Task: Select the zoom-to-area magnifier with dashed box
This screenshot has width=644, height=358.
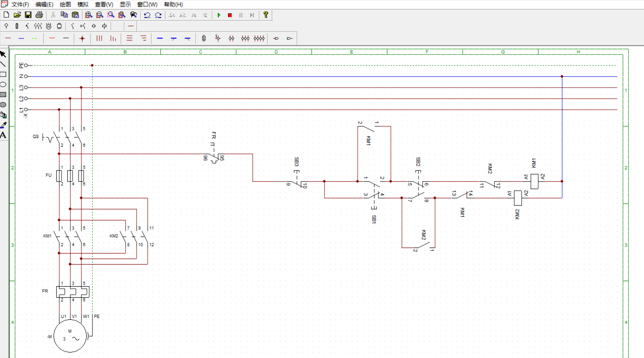Action: click(x=111, y=15)
